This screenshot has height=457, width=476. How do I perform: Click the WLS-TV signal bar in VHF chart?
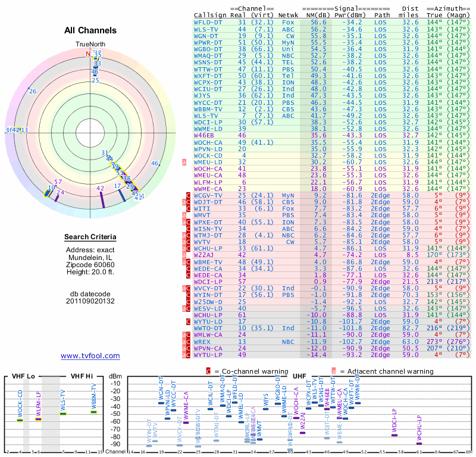point(62,414)
